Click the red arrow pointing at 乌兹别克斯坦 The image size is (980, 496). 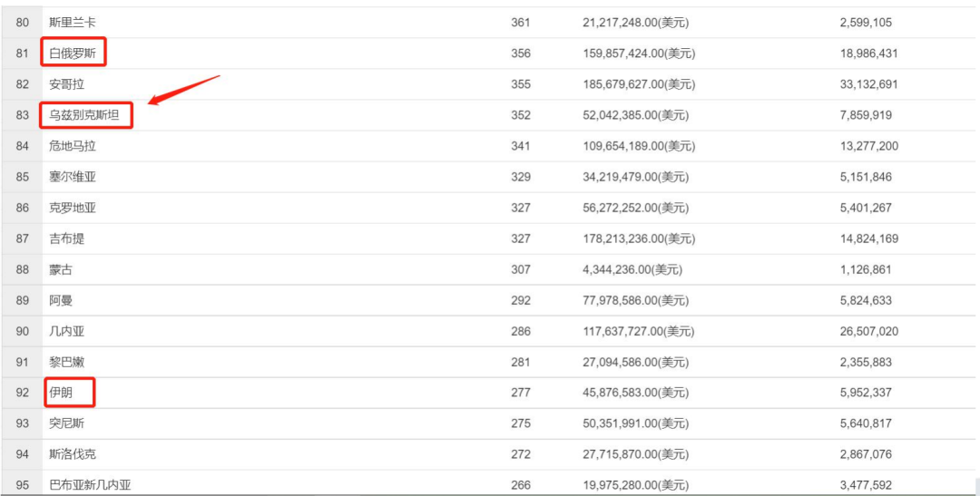(x=184, y=91)
